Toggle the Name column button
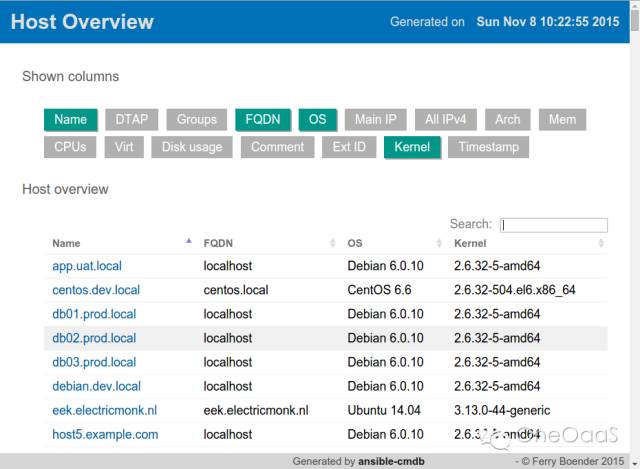640x469 pixels. click(71, 120)
